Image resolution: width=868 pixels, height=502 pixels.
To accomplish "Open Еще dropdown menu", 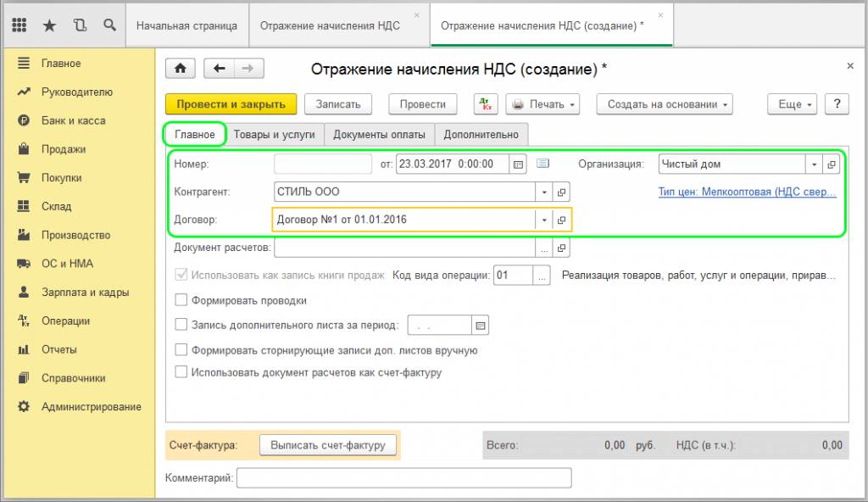I will pos(793,104).
